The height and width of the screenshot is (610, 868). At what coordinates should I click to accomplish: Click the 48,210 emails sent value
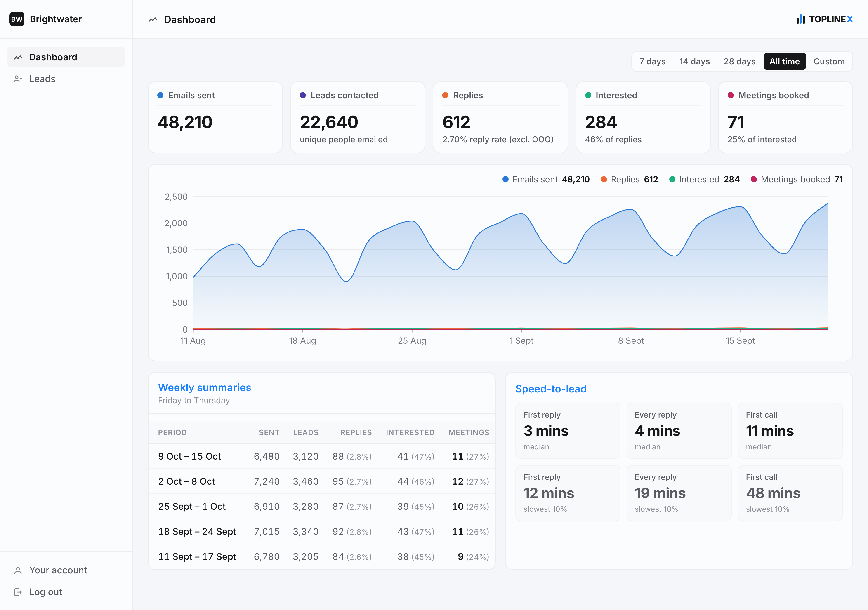point(185,122)
